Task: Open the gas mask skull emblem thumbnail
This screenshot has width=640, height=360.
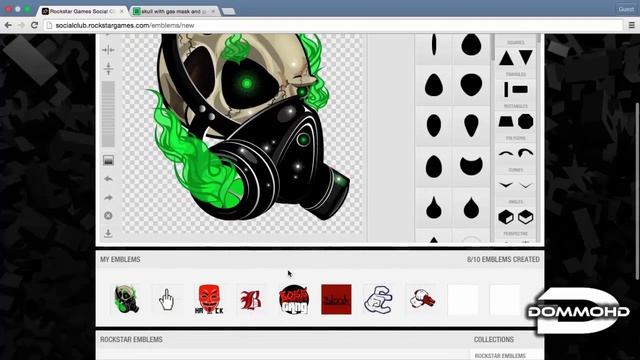Action: pyautogui.click(x=126, y=299)
